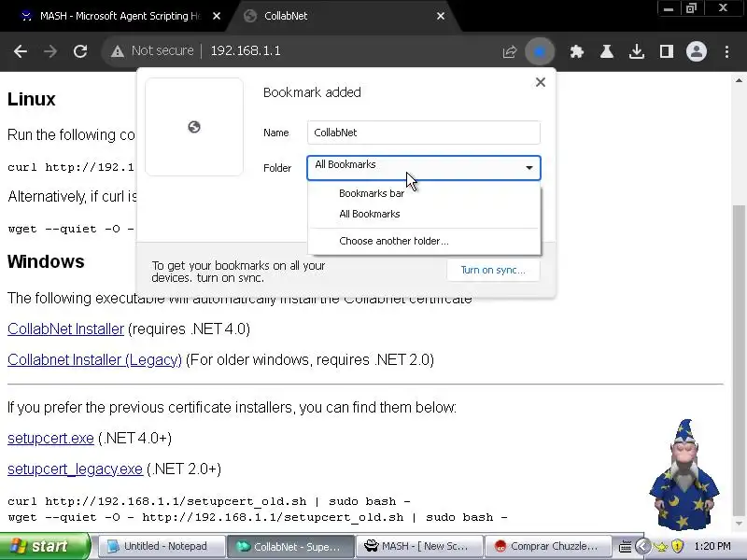This screenshot has height=560, width=747.
Task: Go forward in browser history
Action: 50,51
